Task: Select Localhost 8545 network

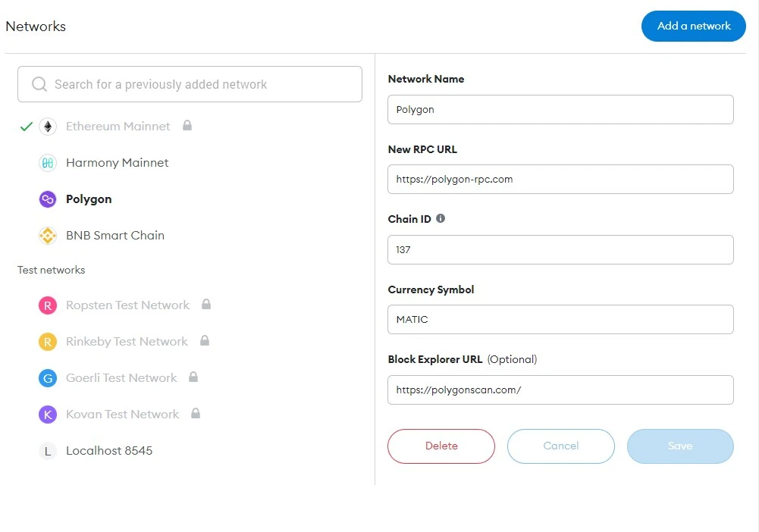Action: tap(109, 451)
